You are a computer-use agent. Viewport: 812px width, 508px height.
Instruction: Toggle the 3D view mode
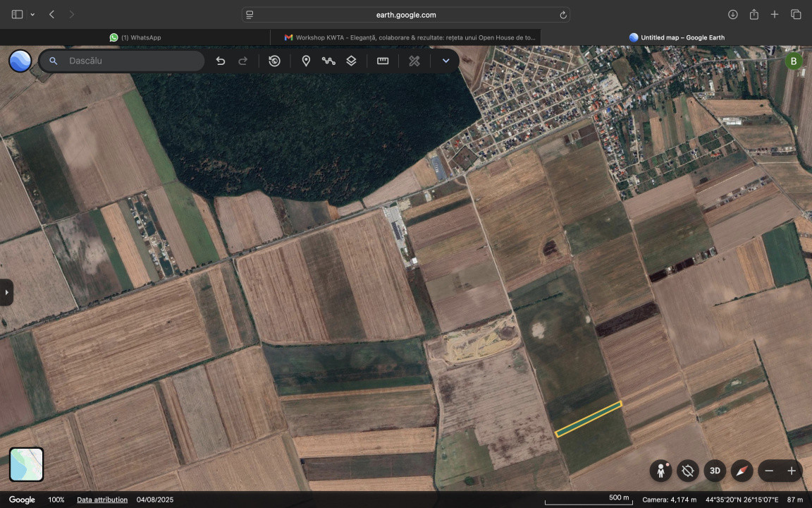(715, 471)
